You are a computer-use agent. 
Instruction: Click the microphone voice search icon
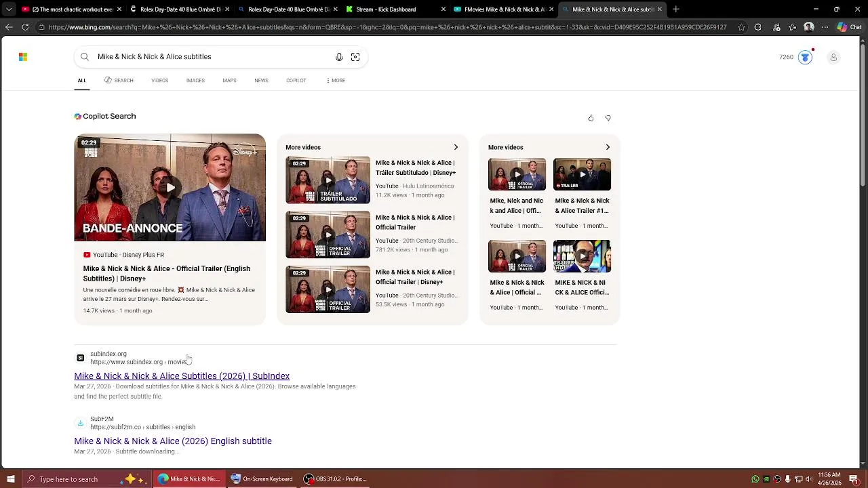[x=339, y=57]
